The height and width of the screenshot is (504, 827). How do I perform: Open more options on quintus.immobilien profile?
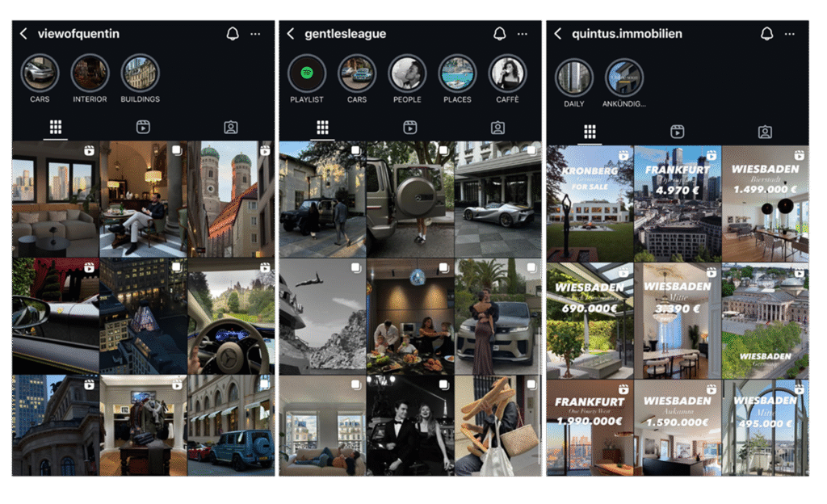(789, 34)
